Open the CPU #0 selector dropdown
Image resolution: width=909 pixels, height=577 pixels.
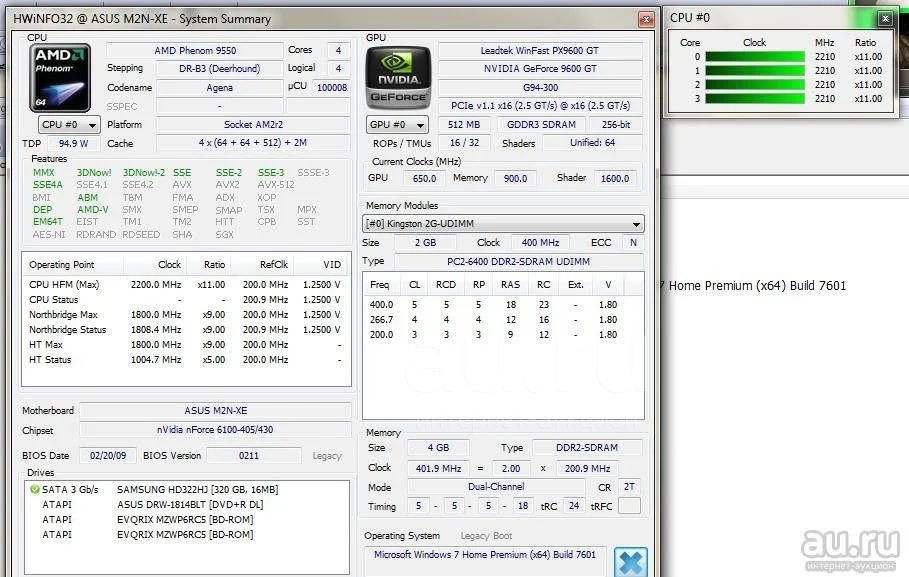coord(69,125)
